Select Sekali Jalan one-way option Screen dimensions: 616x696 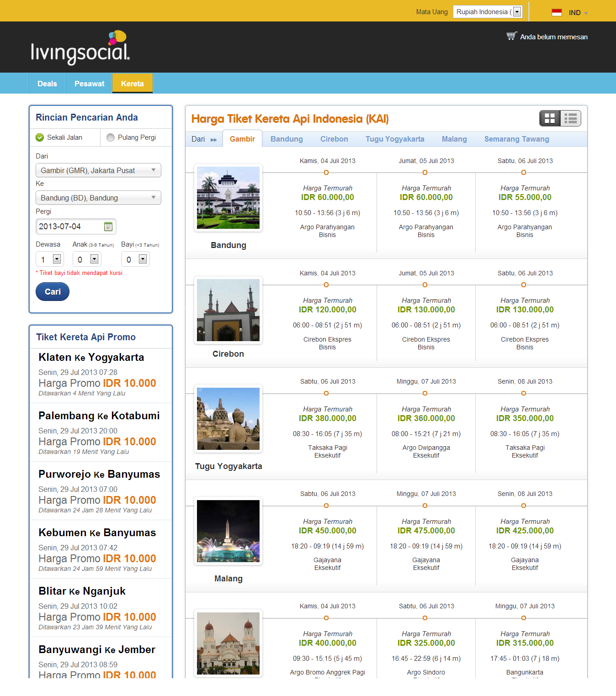(x=59, y=137)
